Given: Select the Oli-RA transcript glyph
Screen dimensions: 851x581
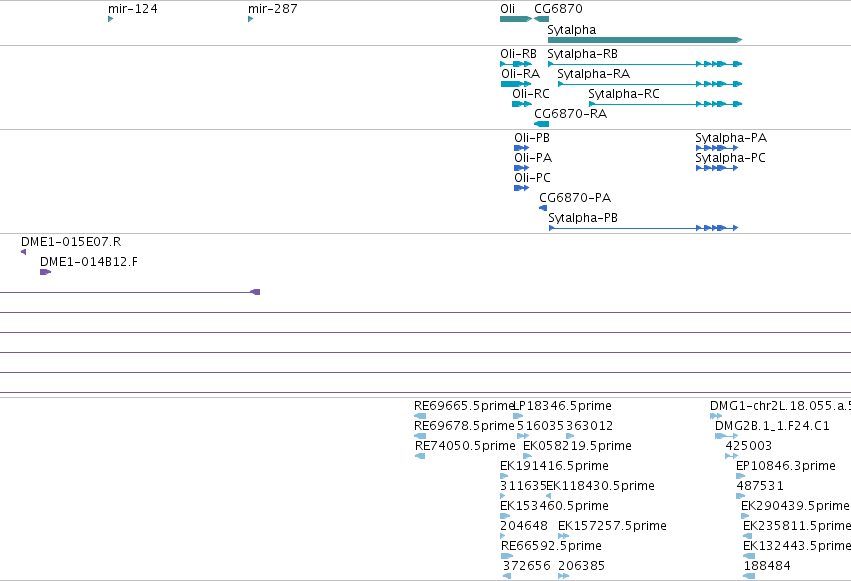Looking at the screenshot, I should [516, 84].
